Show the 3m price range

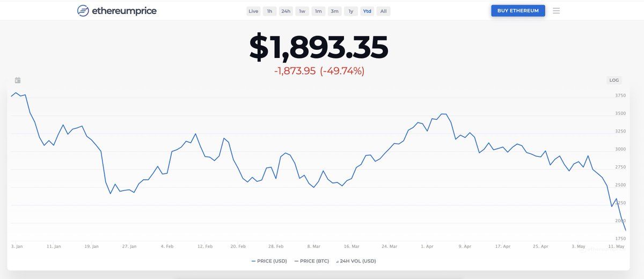[x=334, y=11]
